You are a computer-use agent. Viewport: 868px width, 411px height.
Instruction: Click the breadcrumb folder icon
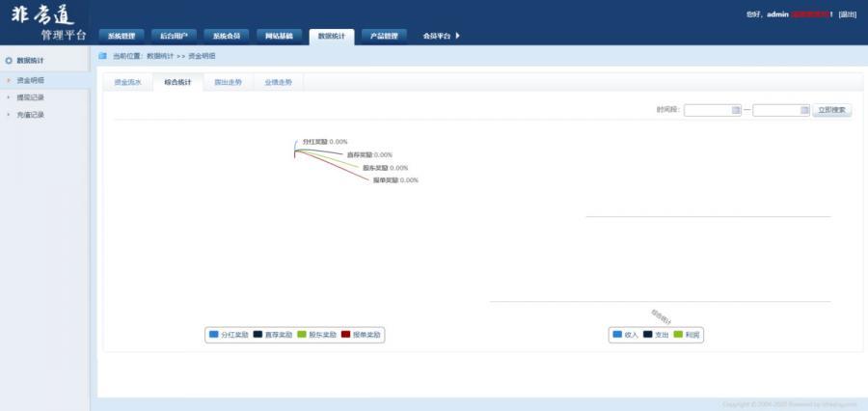pos(102,55)
